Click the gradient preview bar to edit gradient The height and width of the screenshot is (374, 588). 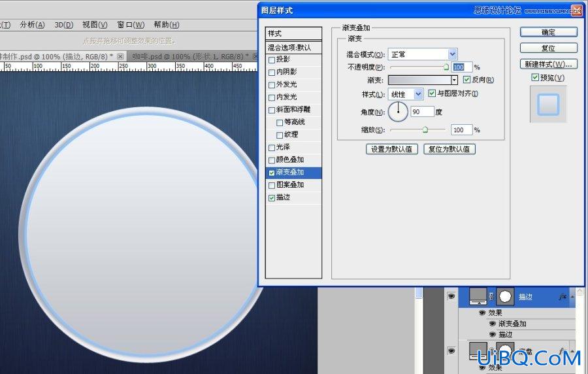coord(419,80)
